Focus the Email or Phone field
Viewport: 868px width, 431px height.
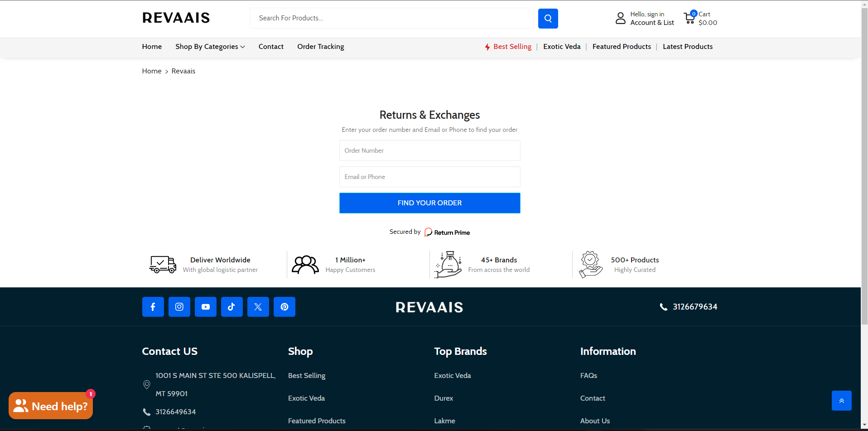(x=429, y=177)
